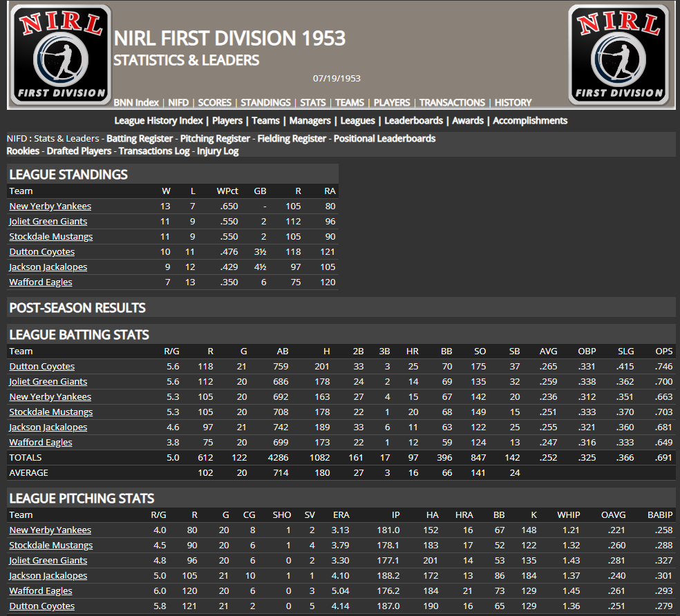Open the BNN Index page
680x616 pixels.
136,102
